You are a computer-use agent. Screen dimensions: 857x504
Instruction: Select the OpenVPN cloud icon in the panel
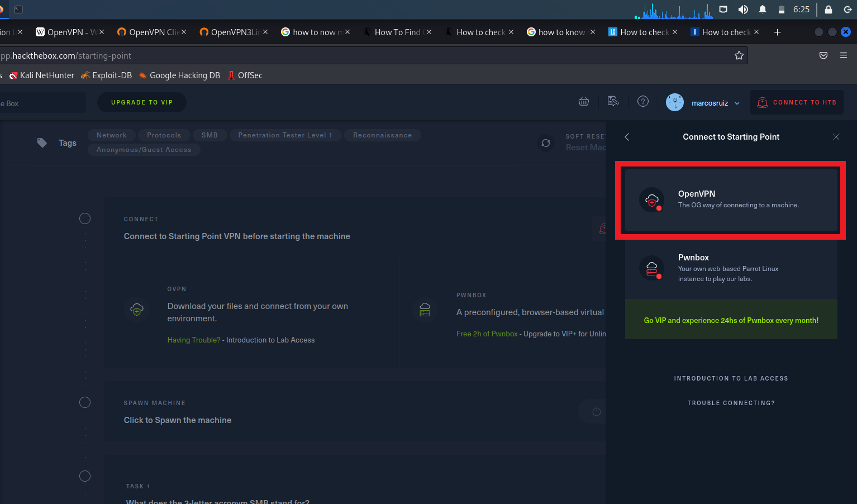[652, 199]
